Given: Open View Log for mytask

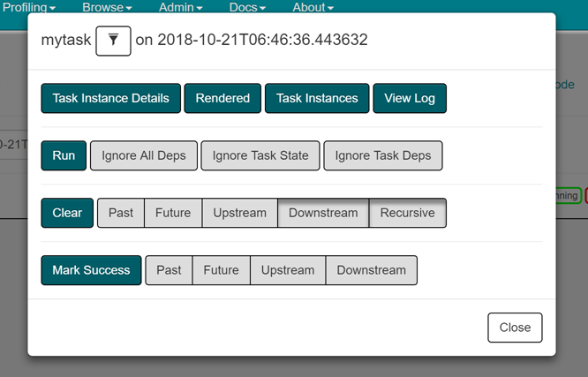Looking at the screenshot, I should (410, 98).
